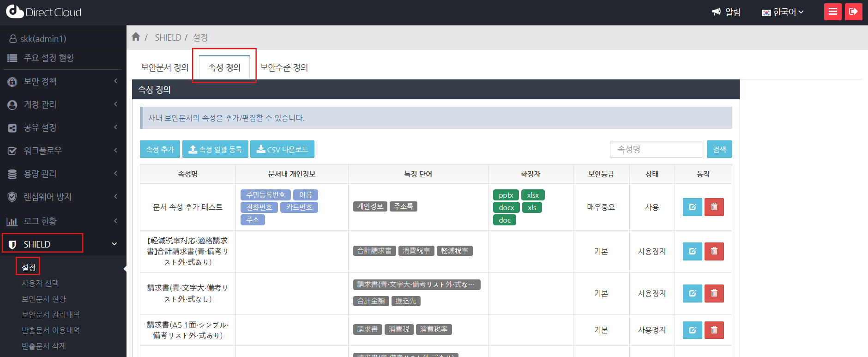The width and height of the screenshot is (868, 357).
Task: Edit the 請求書(A5 1面·シンプル) row
Action: [x=693, y=330]
